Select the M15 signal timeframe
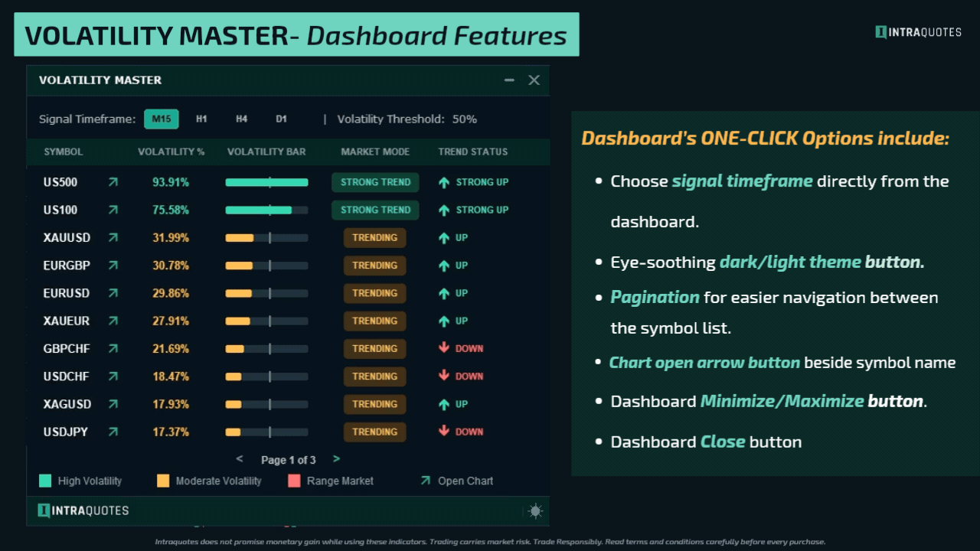 tap(162, 119)
